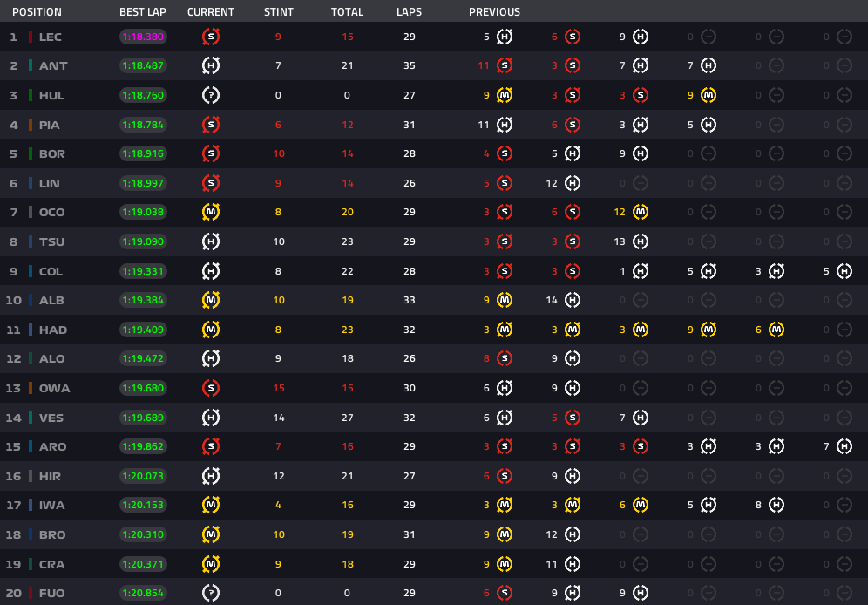Select ARO's previous 7-lap hard tyre icon
The image size is (868, 605).
pos(844,446)
